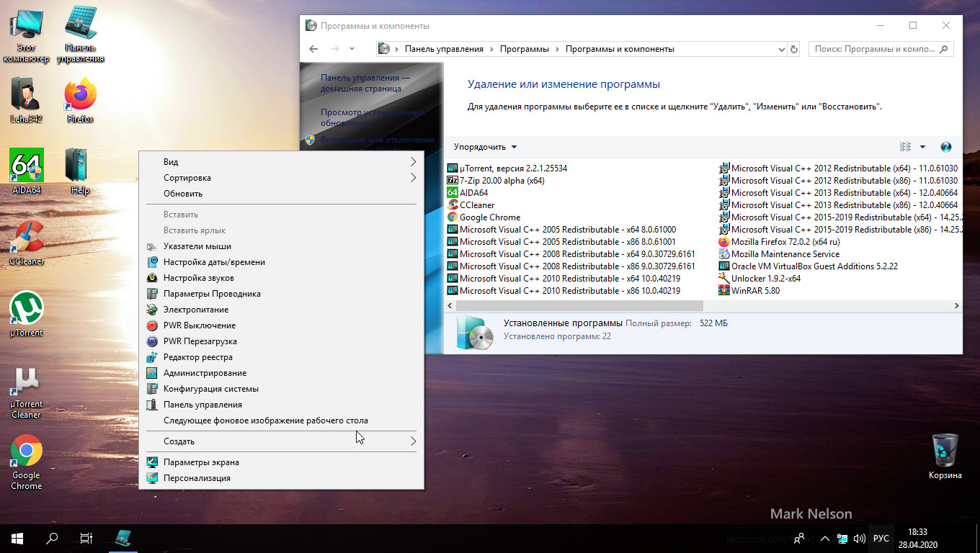Expand the Вид submenu
Screen dimensions: 980x553
413,162
